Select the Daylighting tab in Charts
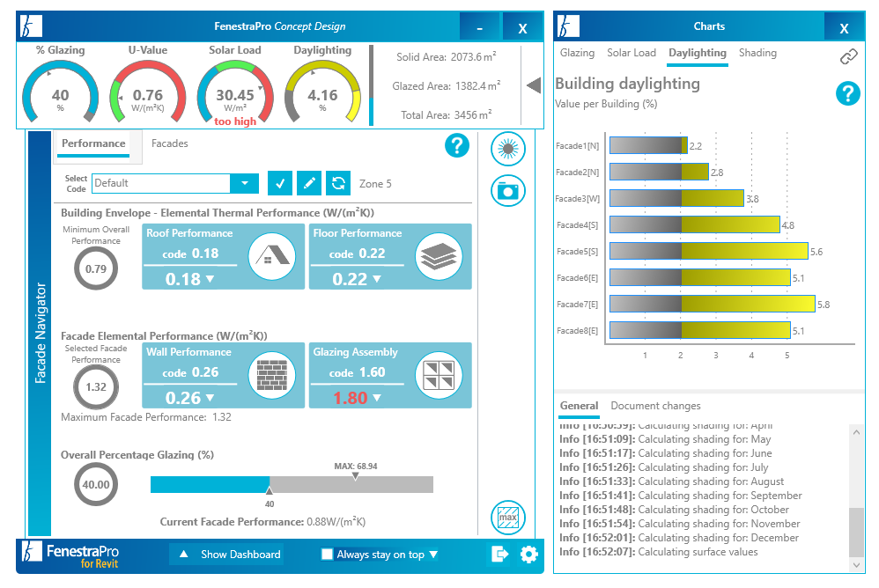 [698, 53]
